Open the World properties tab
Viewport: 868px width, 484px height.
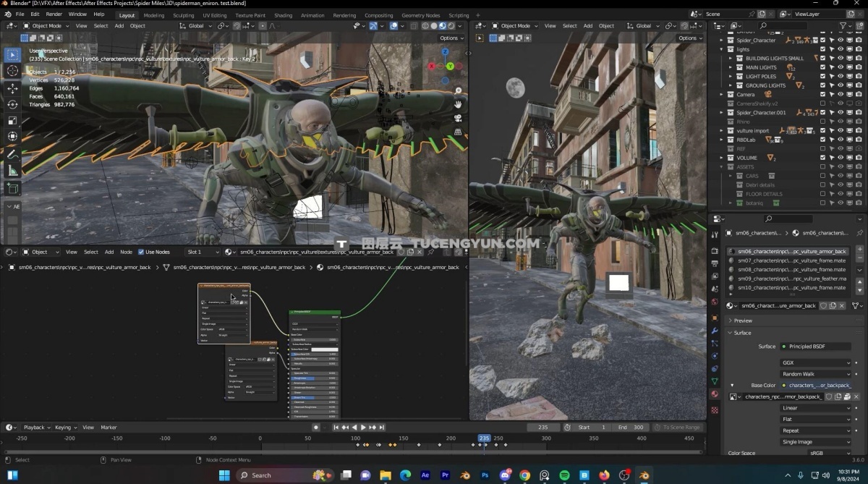tap(715, 302)
